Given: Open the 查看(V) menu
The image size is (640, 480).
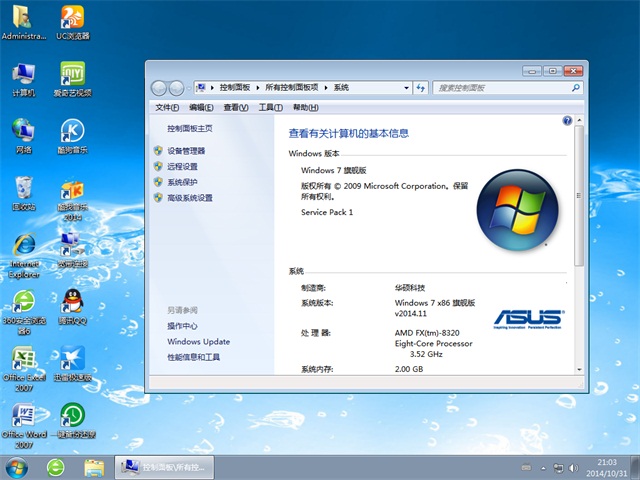Looking at the screenshot, I should tap(236, 107).
